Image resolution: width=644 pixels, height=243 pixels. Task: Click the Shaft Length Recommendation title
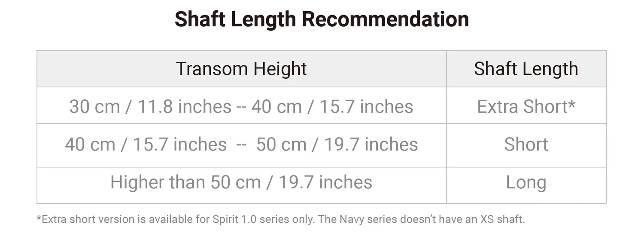pos(322,19)
